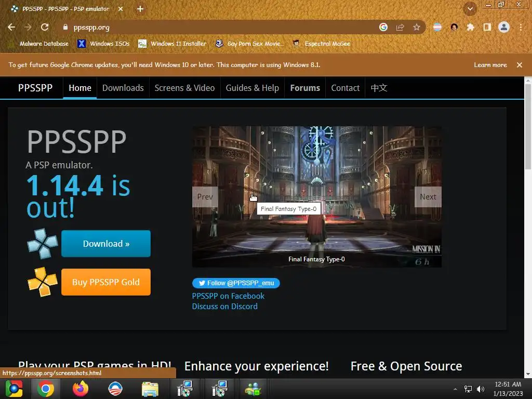This screenshot has height=399, width=532.
Task: Show hidden system tray icons
Action: [455, 389]
